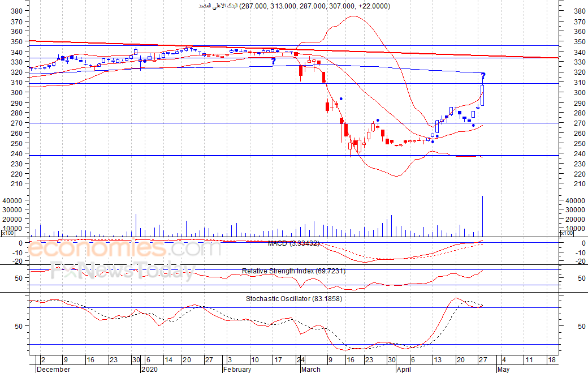Click the 2020 year label
The width and height of the screenshot is (588, 373).
[149, 369]
